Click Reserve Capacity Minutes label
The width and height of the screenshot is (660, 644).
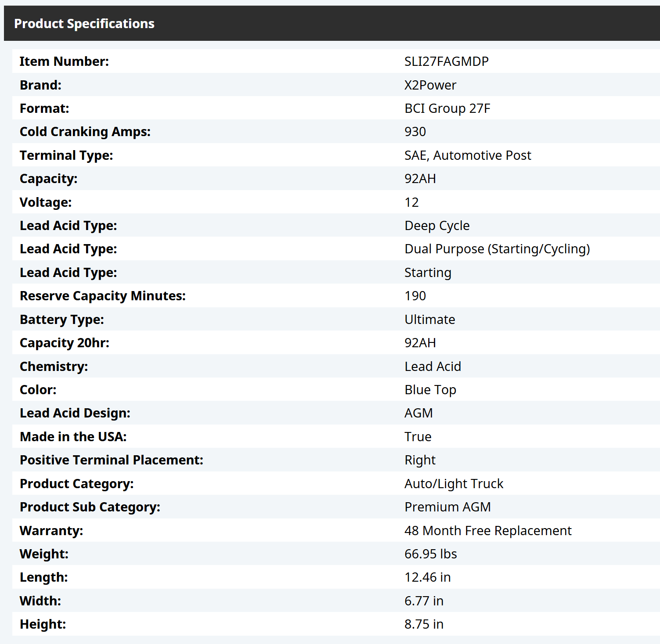(x=103, y=296)
